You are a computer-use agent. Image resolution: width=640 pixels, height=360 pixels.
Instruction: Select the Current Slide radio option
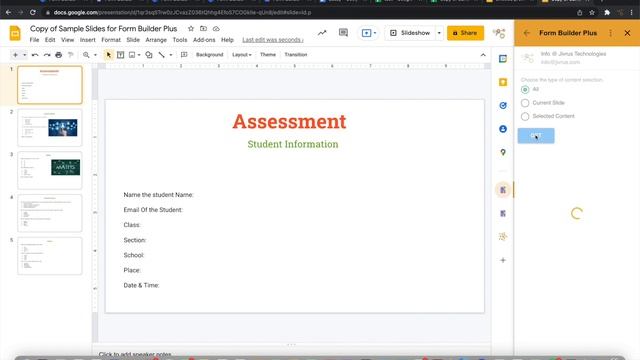(x=525, y=103)
